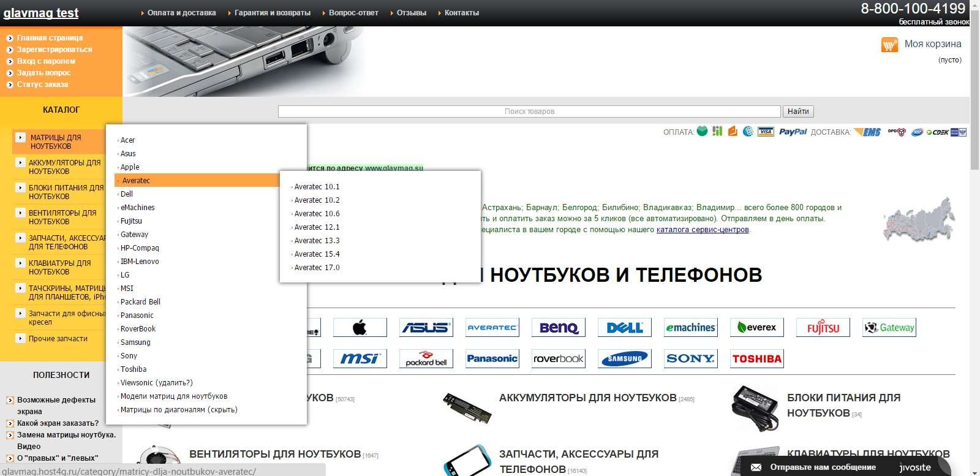
Task: Follow the каталога сервис-центров link
Action: tap(703, 230)
